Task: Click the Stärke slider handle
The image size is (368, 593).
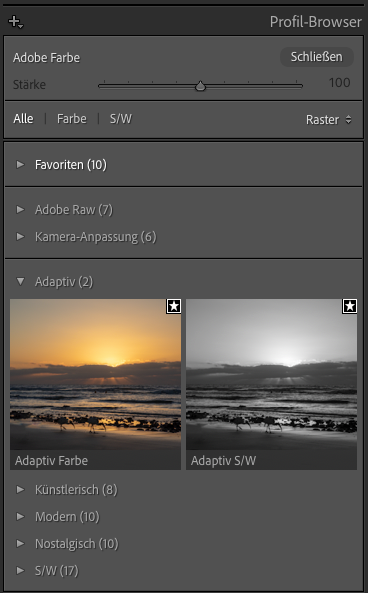Action: [200, 86]
